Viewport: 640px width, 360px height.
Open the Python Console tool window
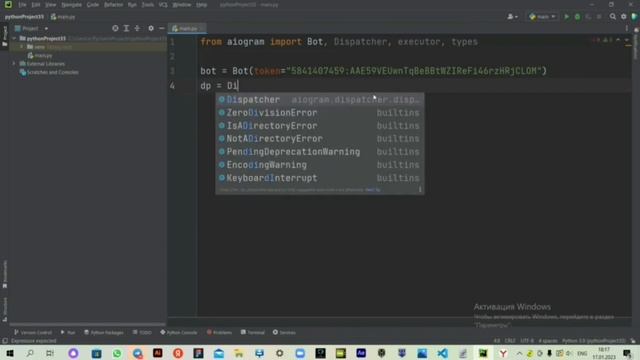pyautogui.click(x=179, y=332)
